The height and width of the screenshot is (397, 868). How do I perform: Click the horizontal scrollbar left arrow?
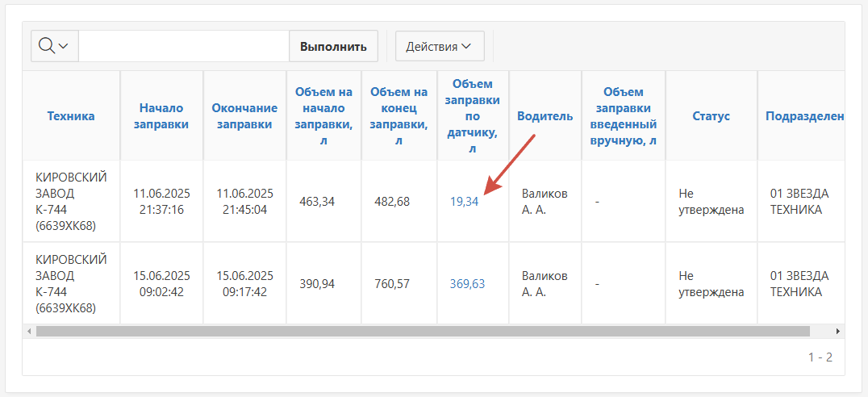pyautogui.click(x=30, y=331)
